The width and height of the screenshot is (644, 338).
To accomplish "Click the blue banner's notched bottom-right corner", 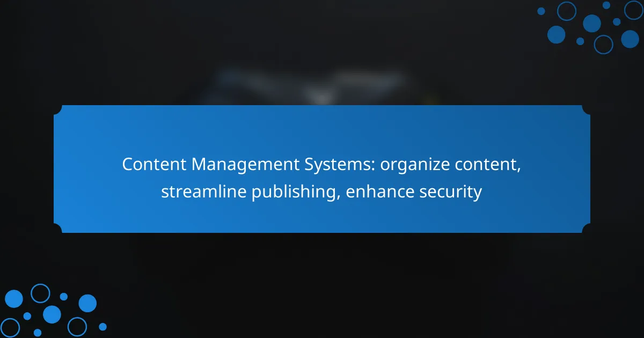I will (586, 229).
